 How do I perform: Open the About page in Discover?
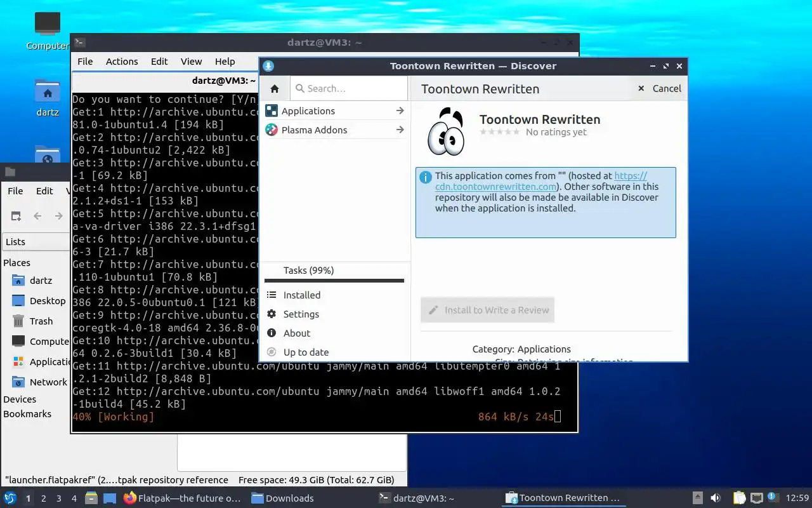click(334, 333)
